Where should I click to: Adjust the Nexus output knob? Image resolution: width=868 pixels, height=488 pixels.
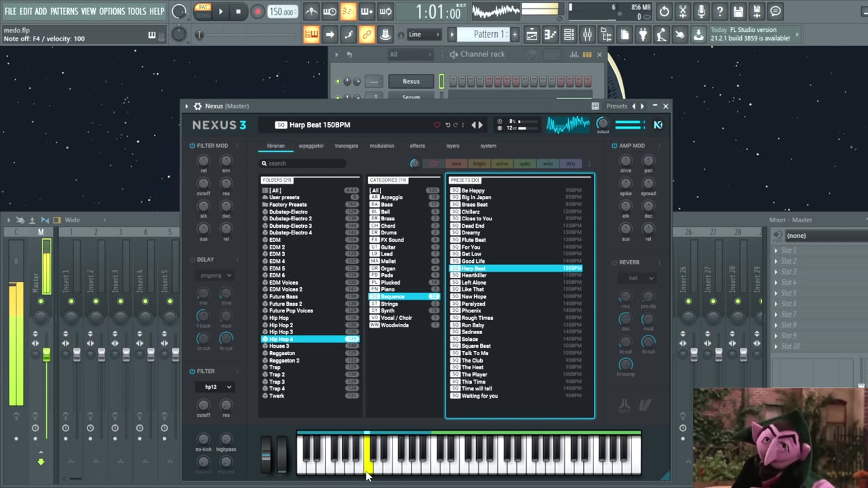click(x=603, y=123)
